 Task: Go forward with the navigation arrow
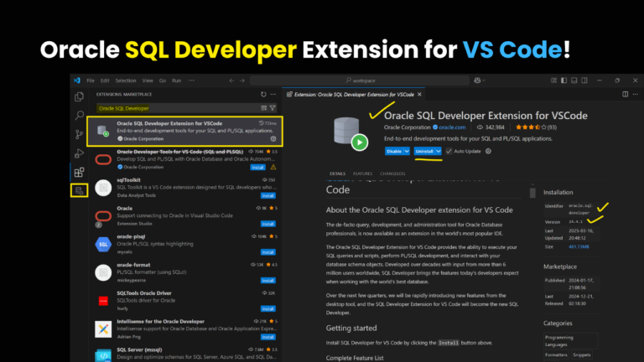241,80
